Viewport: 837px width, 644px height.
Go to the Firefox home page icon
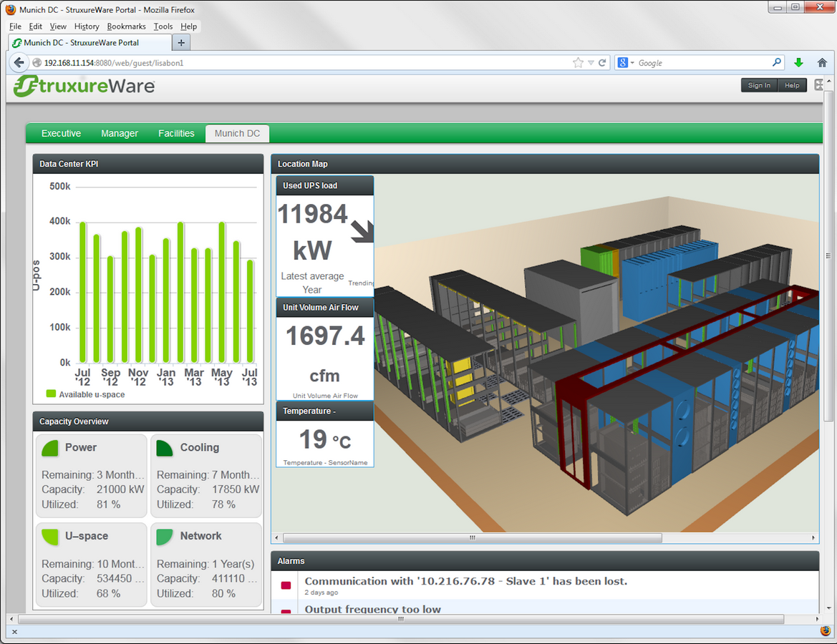tap(823, 63)
